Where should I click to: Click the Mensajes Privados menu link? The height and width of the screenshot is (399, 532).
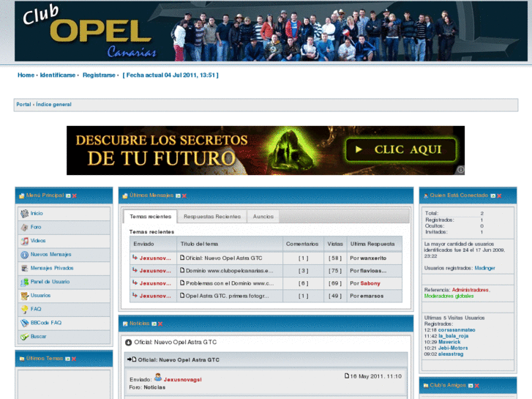[x=52, y=268]
